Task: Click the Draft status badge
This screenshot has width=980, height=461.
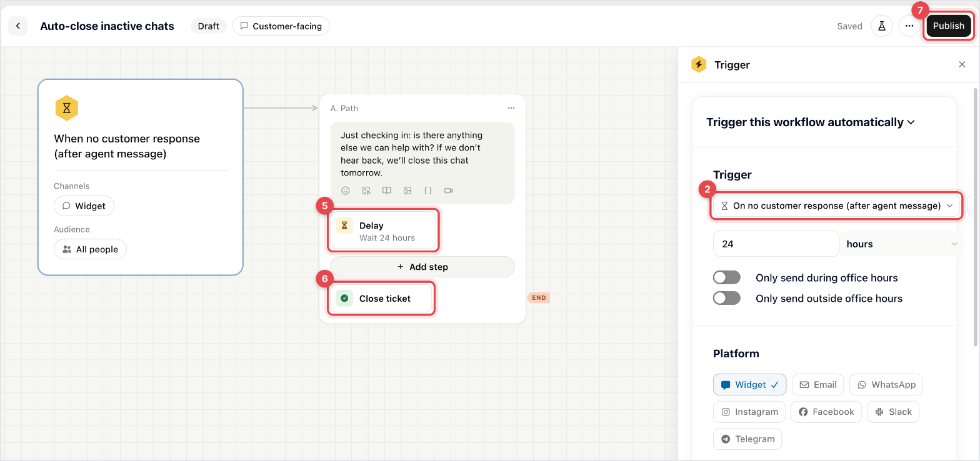Action: [x=209, y=26]
